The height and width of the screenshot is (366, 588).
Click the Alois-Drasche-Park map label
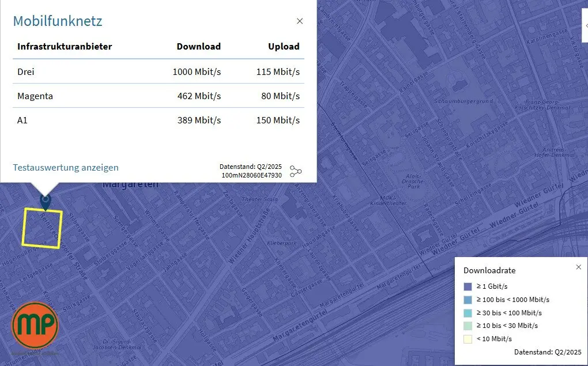point(413,181)
